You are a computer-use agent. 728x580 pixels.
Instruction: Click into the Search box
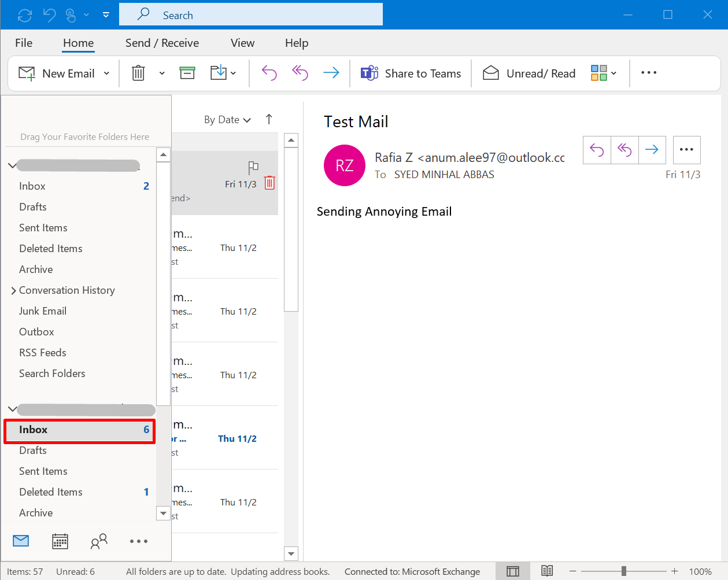tap(251, 14)
